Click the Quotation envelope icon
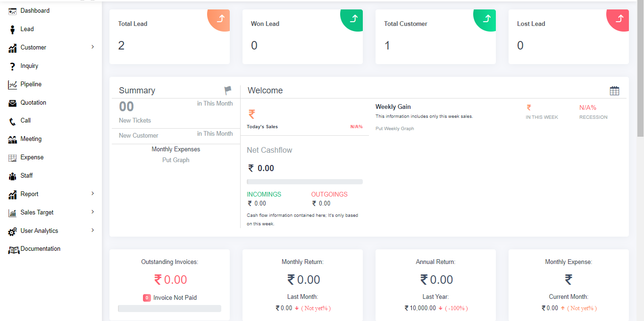The image size is (644, 321). coord(12,103)
